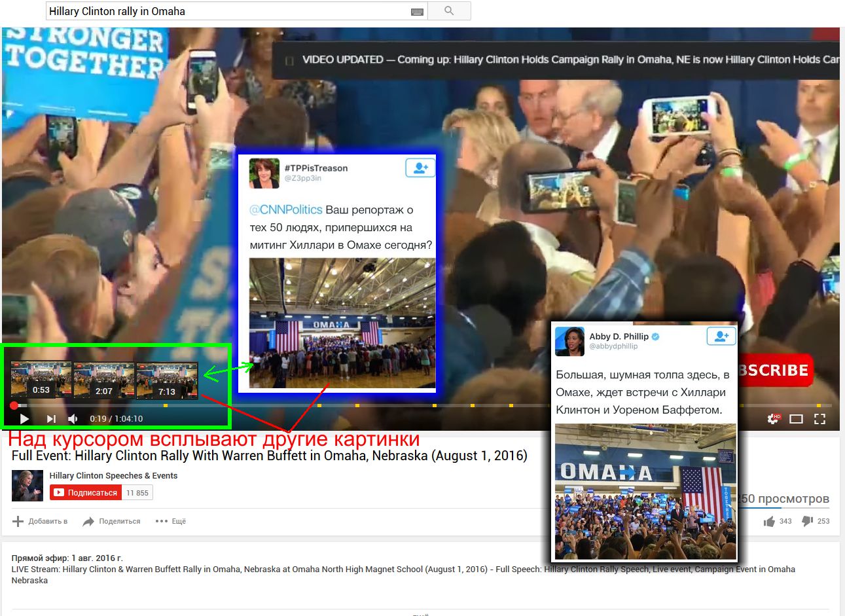845x616 pixels.
Task: Click the Abby D. Phillip tweet avatar
Action: point(569,341)
